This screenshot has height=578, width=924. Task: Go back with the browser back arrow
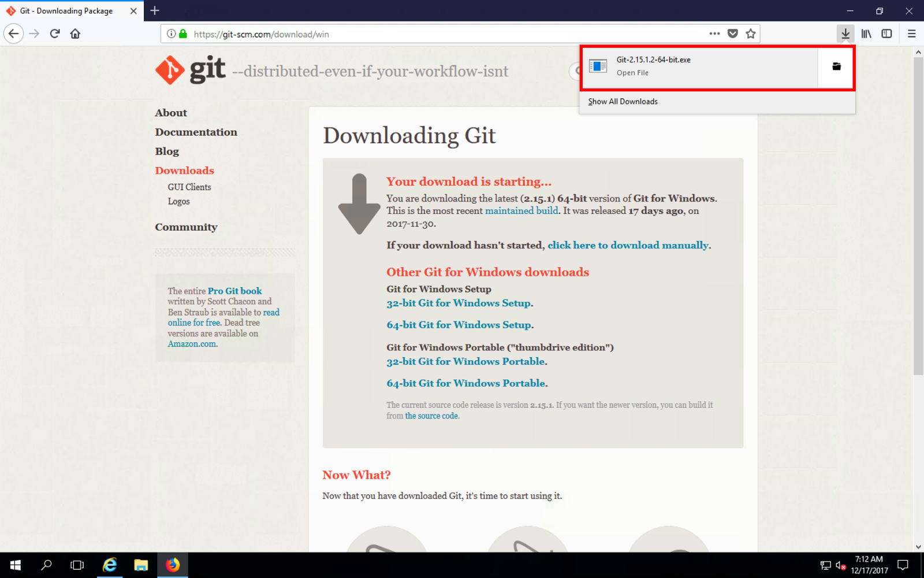coord(14,34)
